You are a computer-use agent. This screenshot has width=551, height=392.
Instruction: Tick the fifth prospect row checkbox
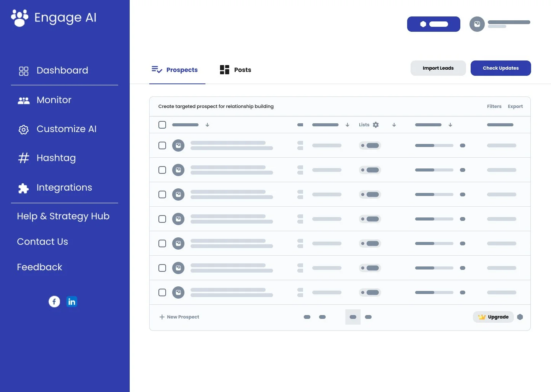162,243
